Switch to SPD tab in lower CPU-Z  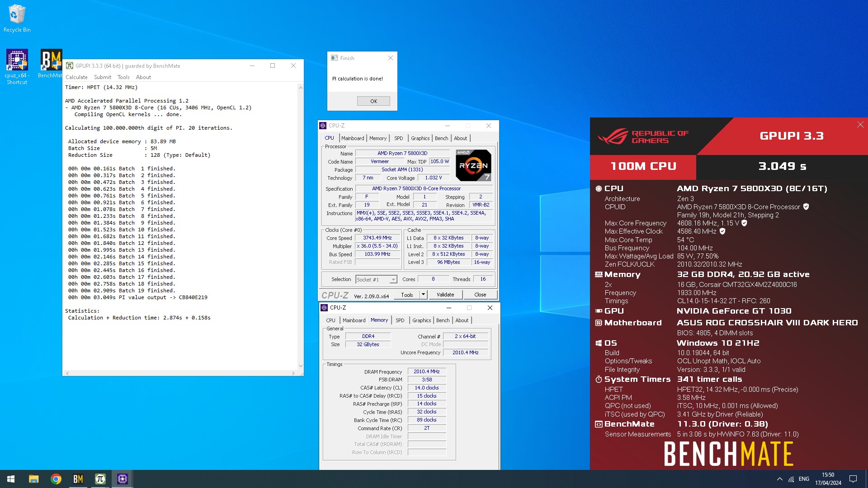[400, 320]
